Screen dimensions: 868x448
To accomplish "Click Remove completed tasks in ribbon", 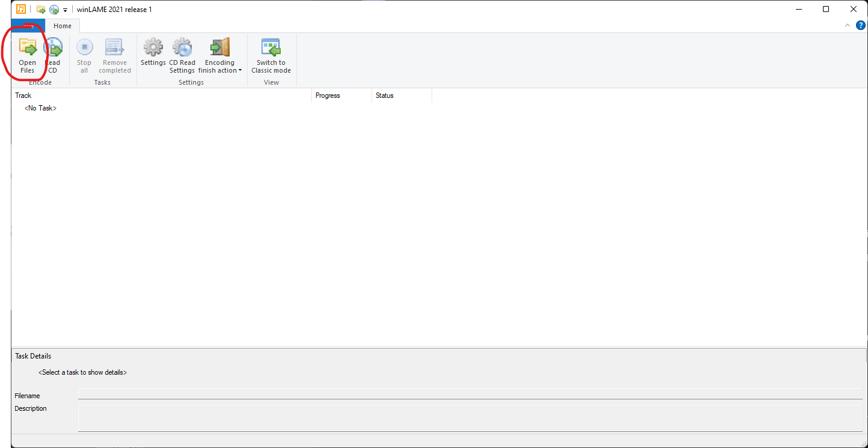I will (115, 55).
